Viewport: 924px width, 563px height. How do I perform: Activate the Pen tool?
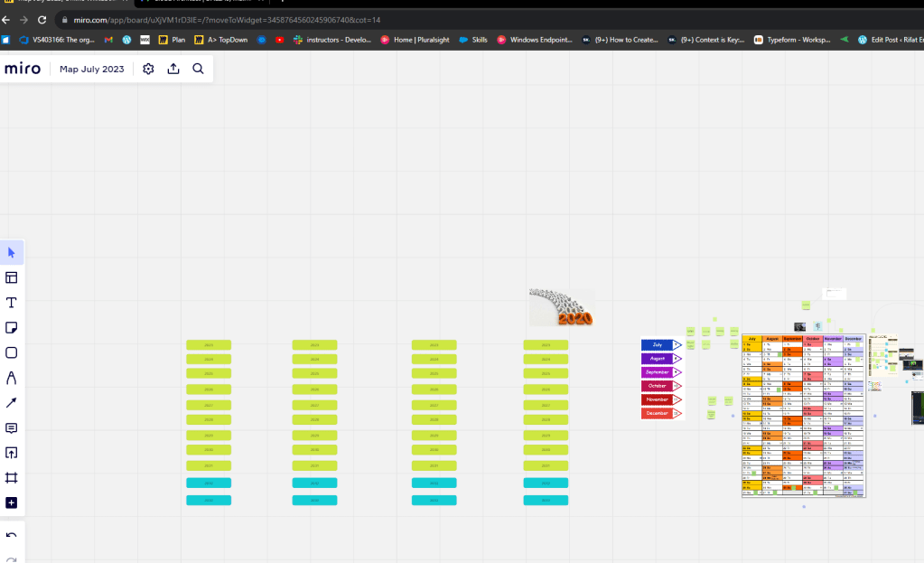pos(11,378)
